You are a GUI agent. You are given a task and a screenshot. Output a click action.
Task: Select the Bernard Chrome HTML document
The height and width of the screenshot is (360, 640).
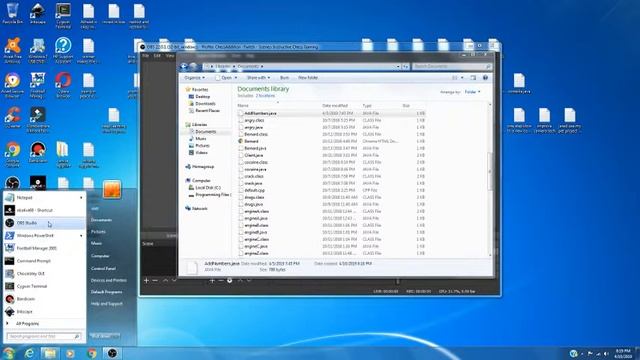click(x=332, y=141)
